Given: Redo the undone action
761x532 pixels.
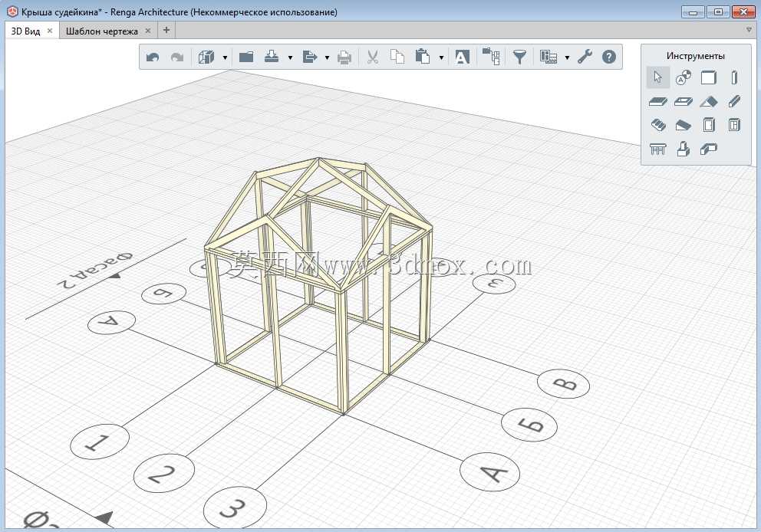Looking at the screenshot, I should click(x=177, y=57).
